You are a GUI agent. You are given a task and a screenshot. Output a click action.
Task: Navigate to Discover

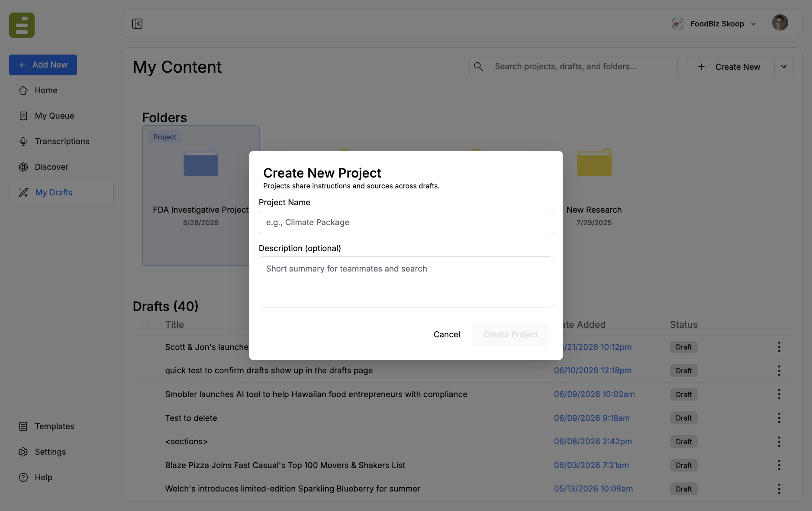[61, 167]
